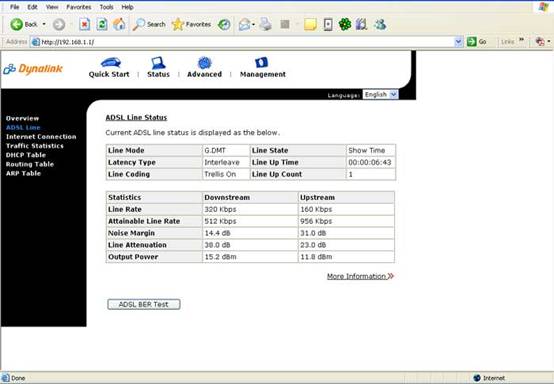The width and height of the screenshot is (554, 384).
Task: Open the Tools menu
Action: (x=106, y=7)
